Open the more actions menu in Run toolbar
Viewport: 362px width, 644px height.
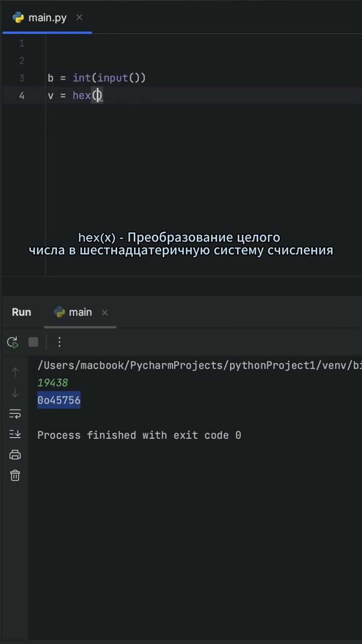coord(59,342)
